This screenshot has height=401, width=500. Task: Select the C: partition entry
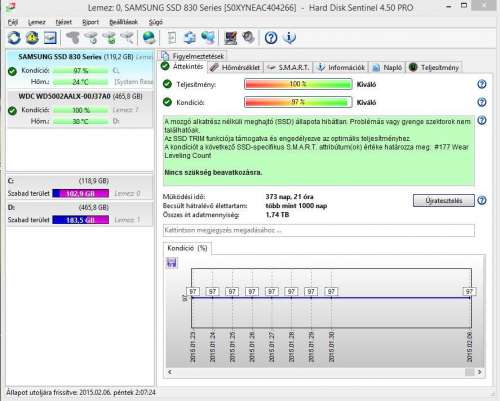[x=80, y=187]
